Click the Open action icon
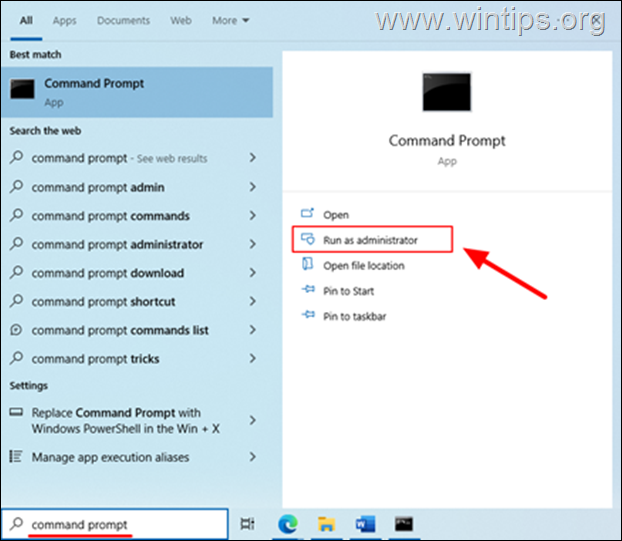 (307, 213)
